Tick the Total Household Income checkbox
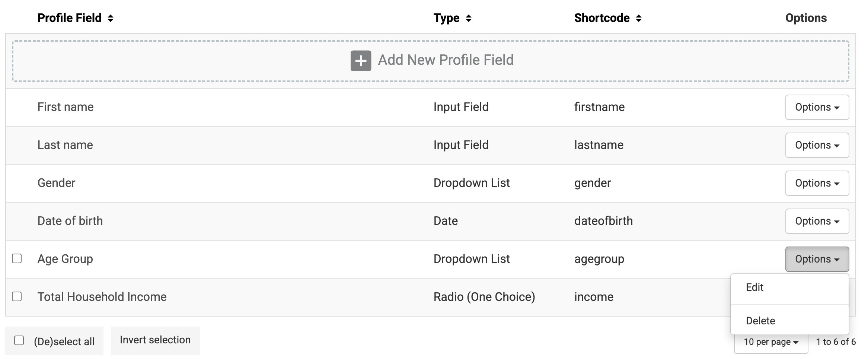The image size is (868, 359). tap(17, 297)
